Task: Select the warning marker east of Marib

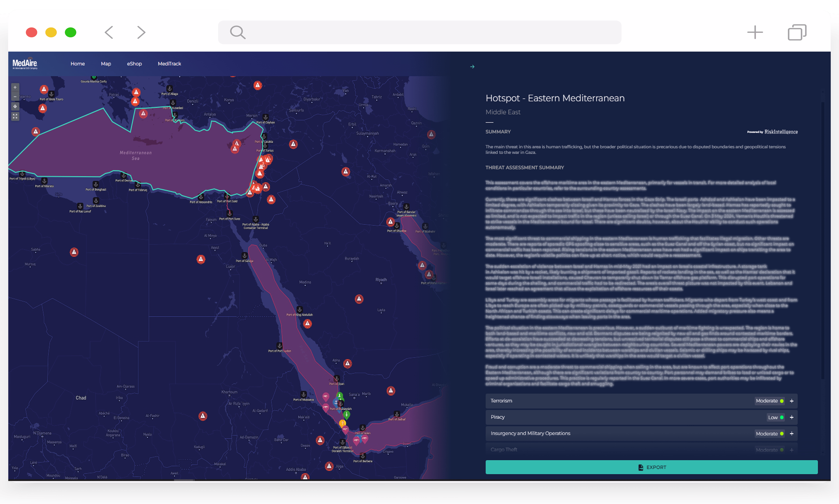Action: pyautogui.click(x=391, y=391)
